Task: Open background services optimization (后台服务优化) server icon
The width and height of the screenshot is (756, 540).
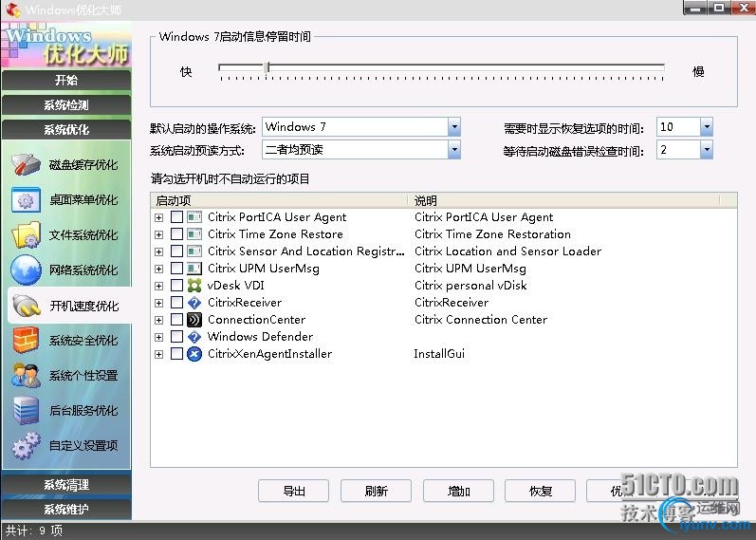Action: pyautogui.click(x=26, y=410)
